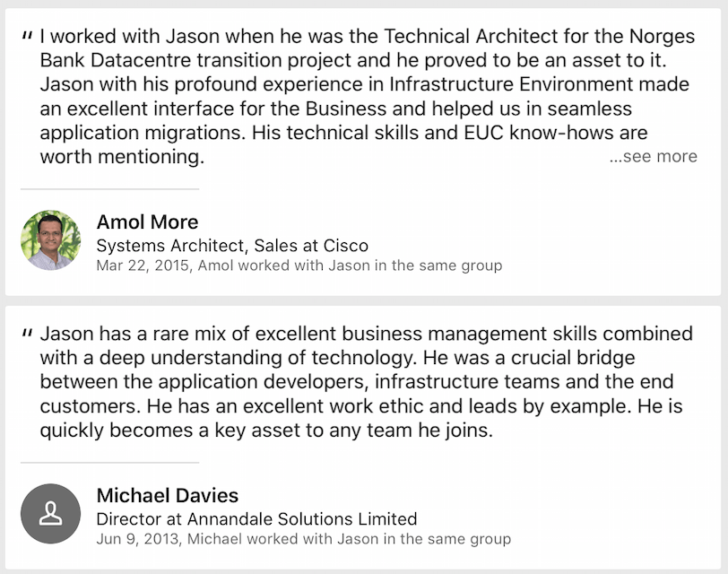This screenshot has height=574, width=728.
Task: Open Michael Davies' profile via name
Action: click(x=167, y=495)
